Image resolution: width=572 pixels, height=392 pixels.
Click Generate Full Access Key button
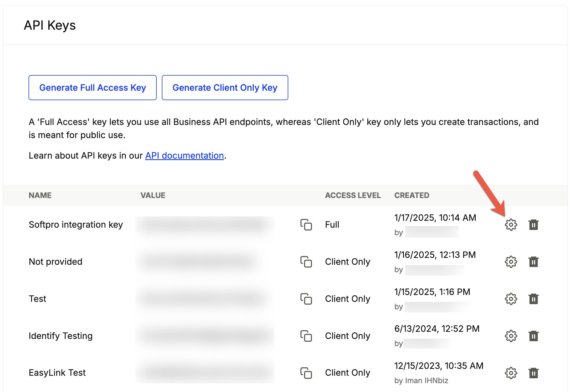point(92,88)
